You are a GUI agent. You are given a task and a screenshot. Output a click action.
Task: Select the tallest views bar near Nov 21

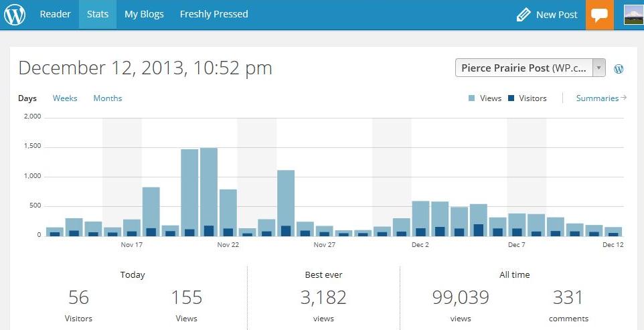[x=209, y=191]
